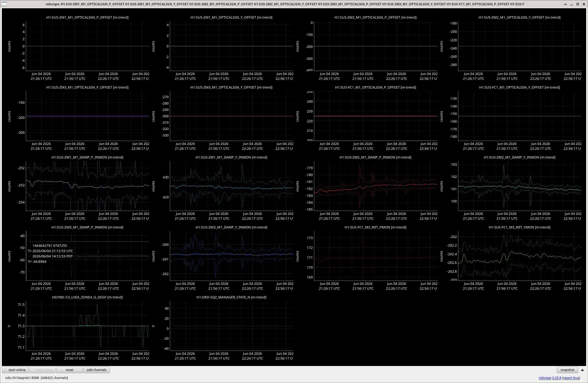
Task: Click the H1:SUS-ZM3_M1_DAMP_Y_INMON title
Action: click(x=231, y=227)
